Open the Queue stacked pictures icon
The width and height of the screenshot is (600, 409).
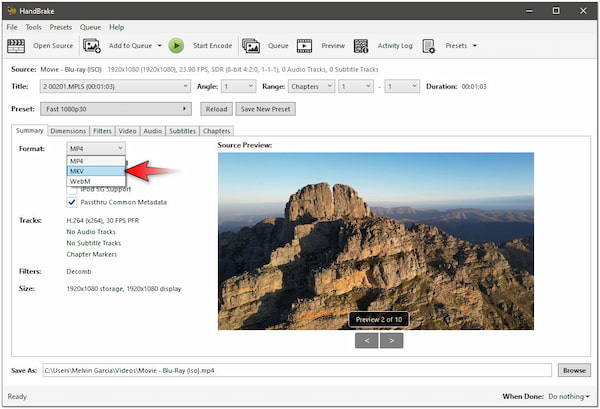point(251,46)
